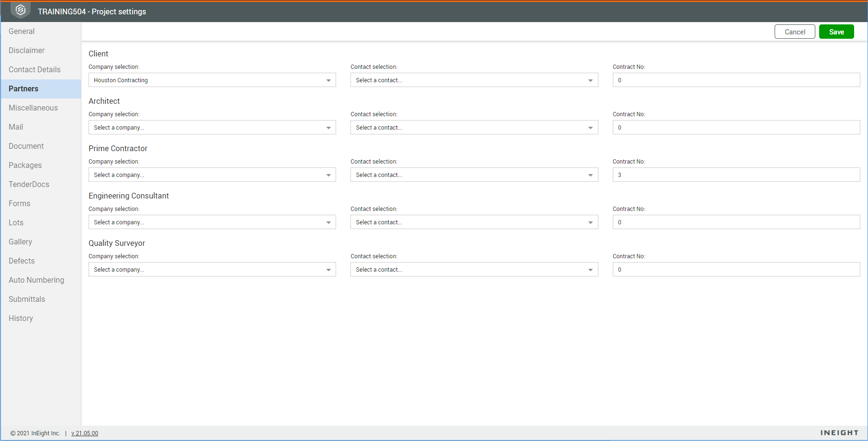Expand Quality Surveyor contact selection dropdown
Viewport: 868px width, 441px height.
474,269
